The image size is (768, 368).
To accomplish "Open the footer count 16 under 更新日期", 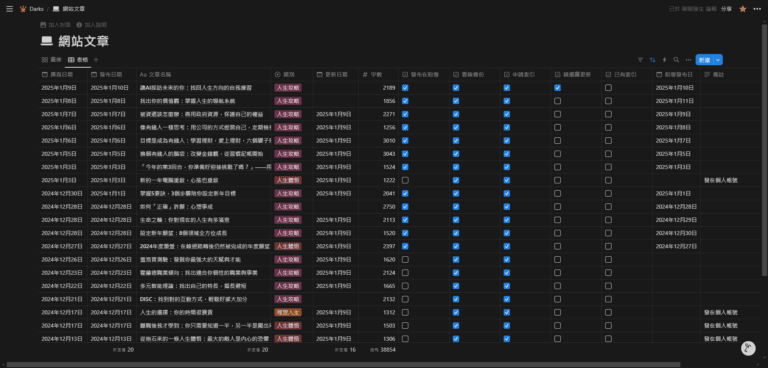I will [345, 350].
